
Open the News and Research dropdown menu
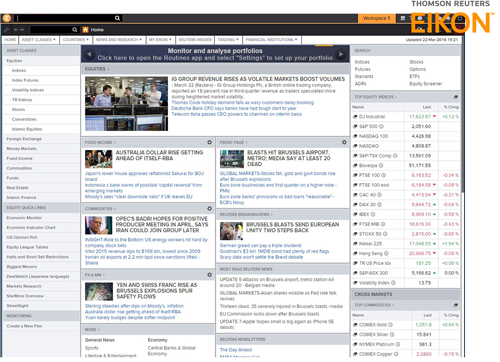[x=119, y=40]
